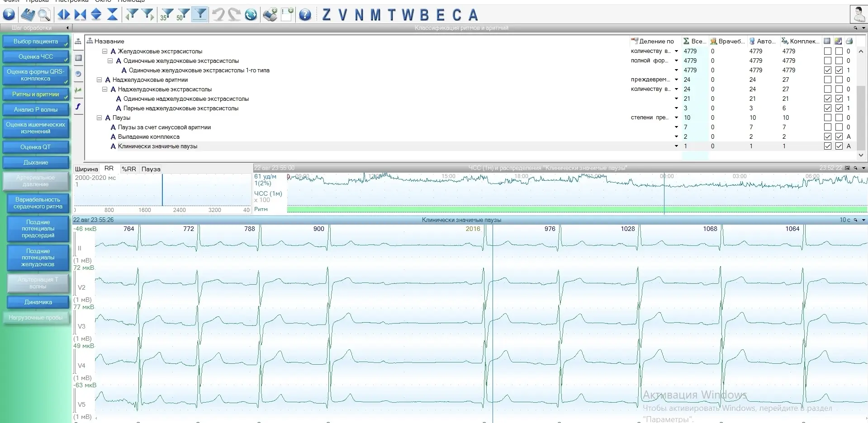Click the green ECG waveform icon in side strip
This screenshot has height=423, width=868.
click(78, 90)
